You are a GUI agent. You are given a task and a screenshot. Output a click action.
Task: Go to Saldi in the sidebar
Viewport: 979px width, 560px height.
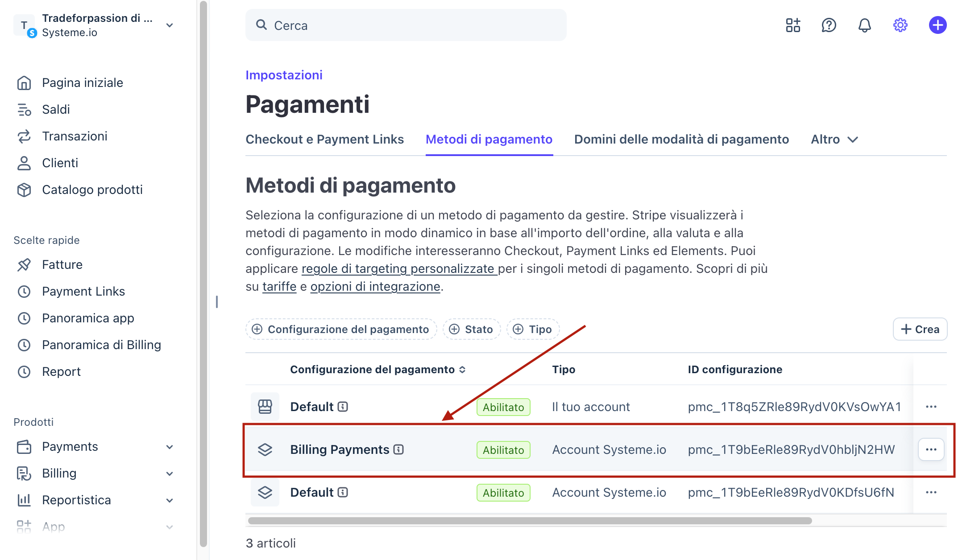point(56,110)
